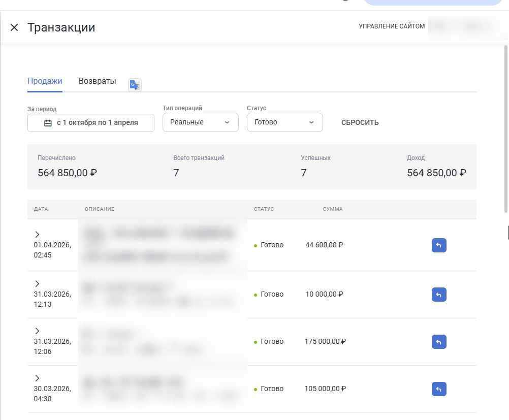Switch to the Возвраты tab
The width and height of the screenshot is (509, 420).
click(97, 81)
